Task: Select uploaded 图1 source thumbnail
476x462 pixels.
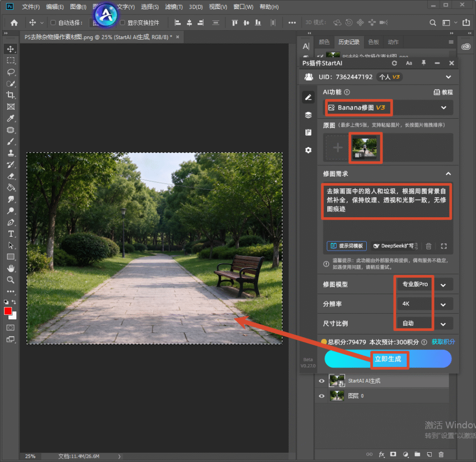Action: [364, 148]
